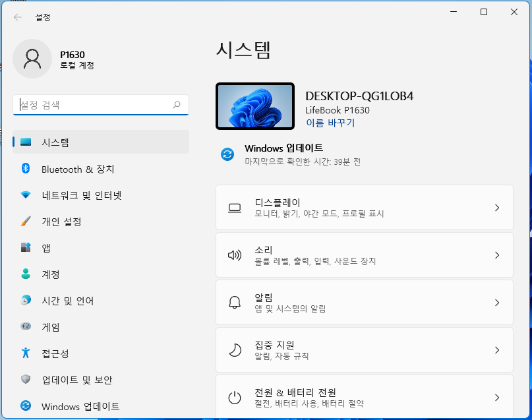The image size is (532, 420).
Task: Click the power icon on 전원 & 배터리 전원 card
Action: pos(235,398)
